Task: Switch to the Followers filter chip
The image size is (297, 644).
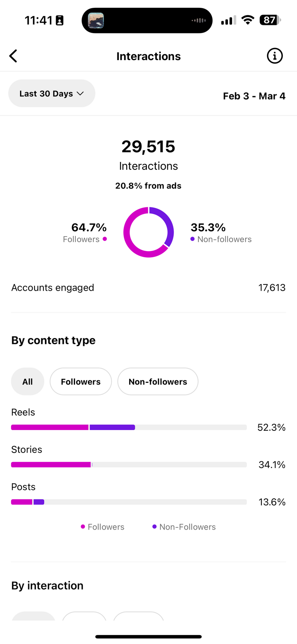Action: [81, 381]
